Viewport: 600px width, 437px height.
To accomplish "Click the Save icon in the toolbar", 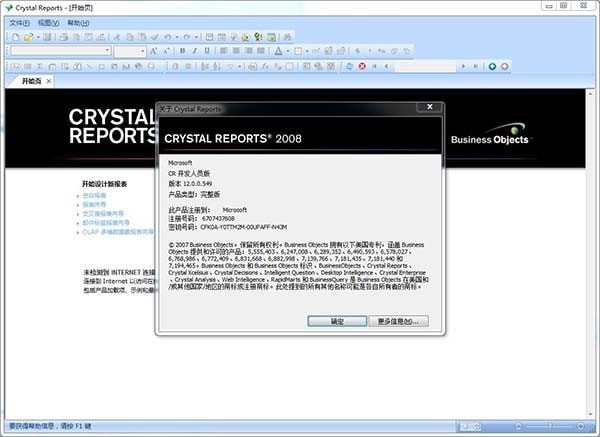I will coord(47,37).
